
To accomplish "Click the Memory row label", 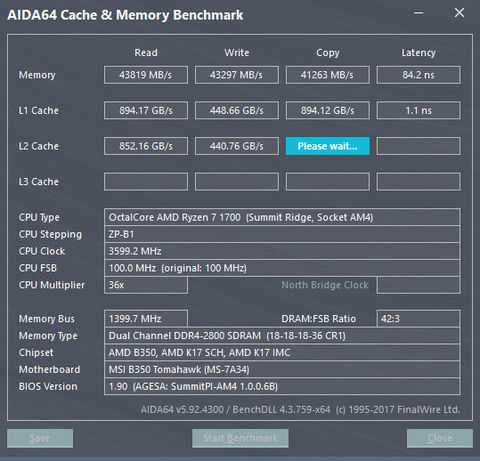I will tap(37, 75).
